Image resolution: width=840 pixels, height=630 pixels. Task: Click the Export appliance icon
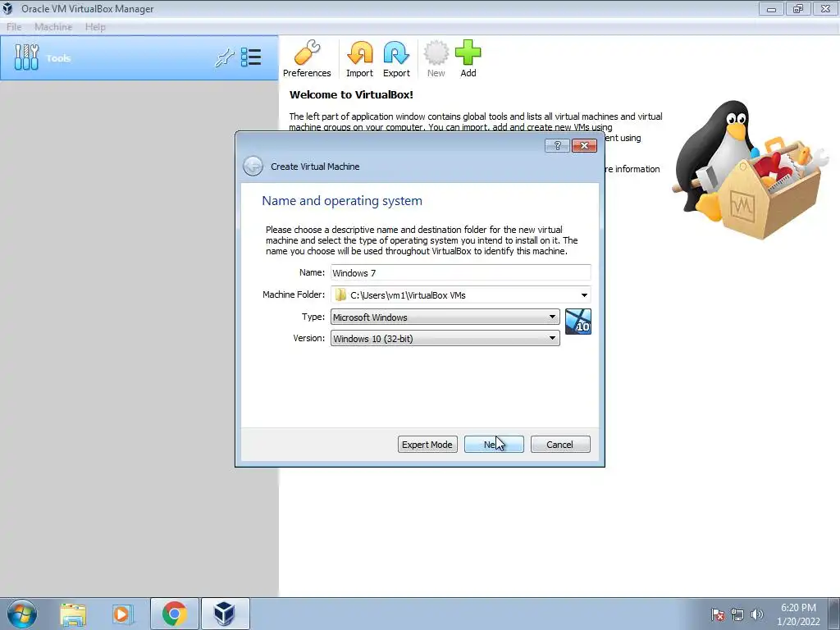click(396, 59)
